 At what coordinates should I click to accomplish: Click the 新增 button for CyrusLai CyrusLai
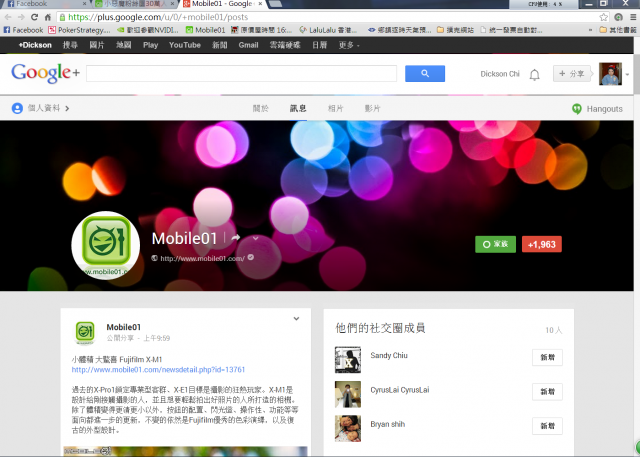coord(547,392)
